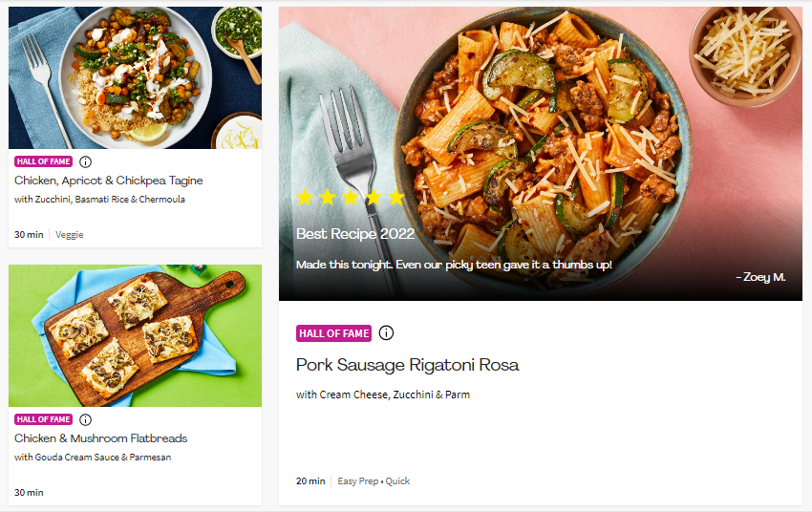Click the Pork Sausage Rigatoni Rosa title
This screenshot has height=512, width=812.
click(x=408, y=365)
